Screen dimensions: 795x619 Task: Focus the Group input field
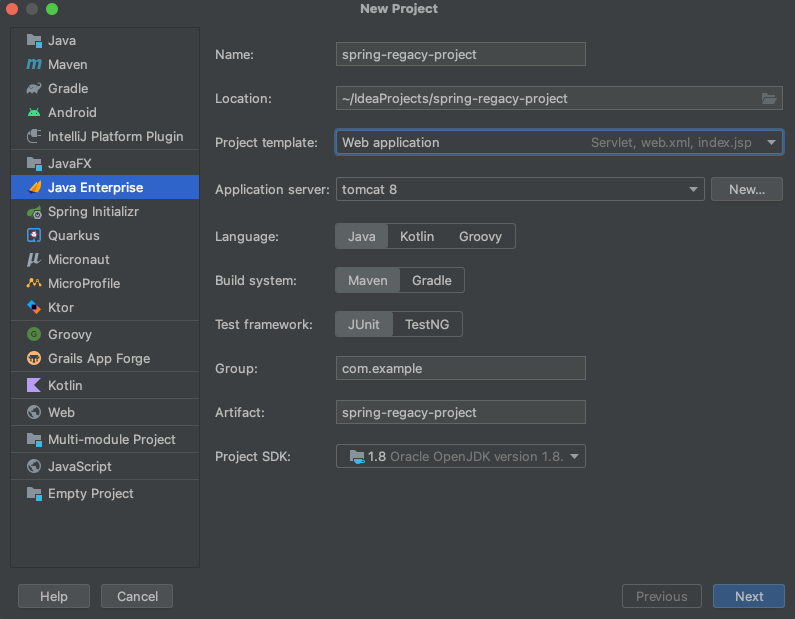460,368
